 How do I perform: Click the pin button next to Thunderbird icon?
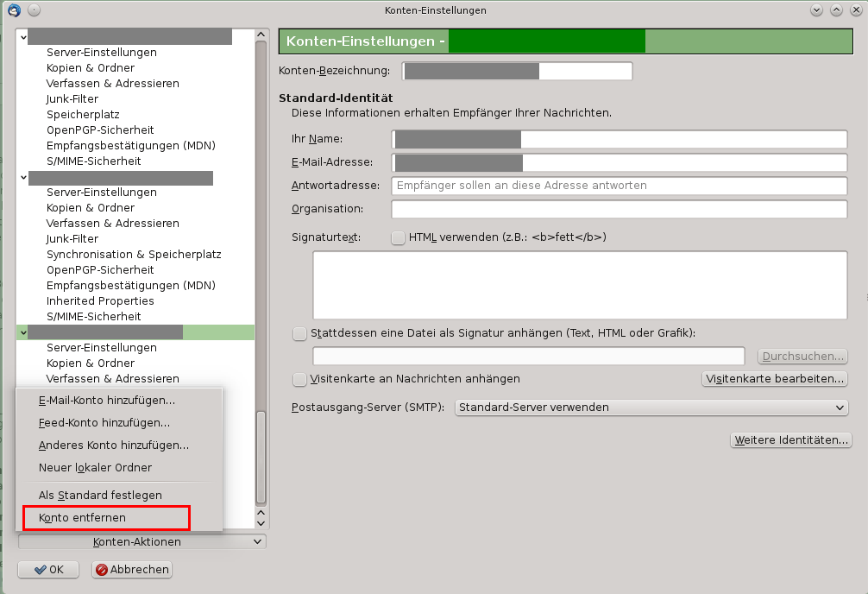pos(34,10)
